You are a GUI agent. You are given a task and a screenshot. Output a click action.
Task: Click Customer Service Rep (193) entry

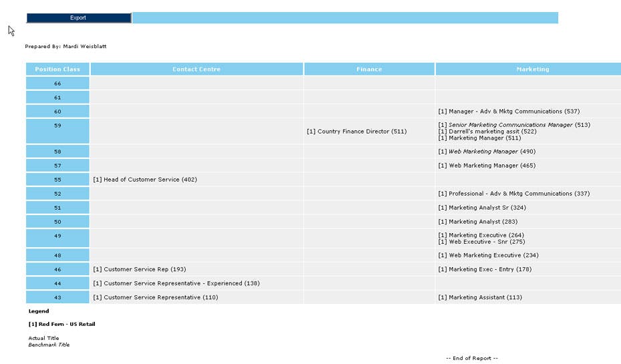pos(140,269)
